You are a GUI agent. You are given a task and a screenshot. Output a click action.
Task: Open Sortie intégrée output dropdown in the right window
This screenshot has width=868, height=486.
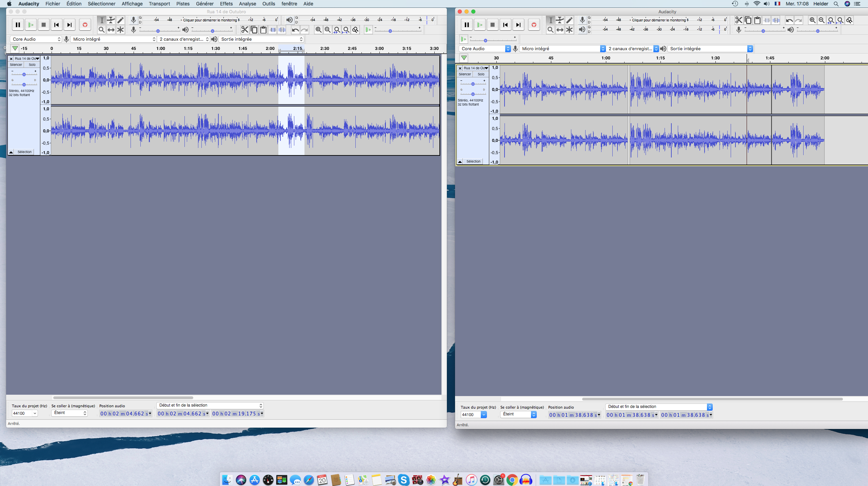coord(710,49)
